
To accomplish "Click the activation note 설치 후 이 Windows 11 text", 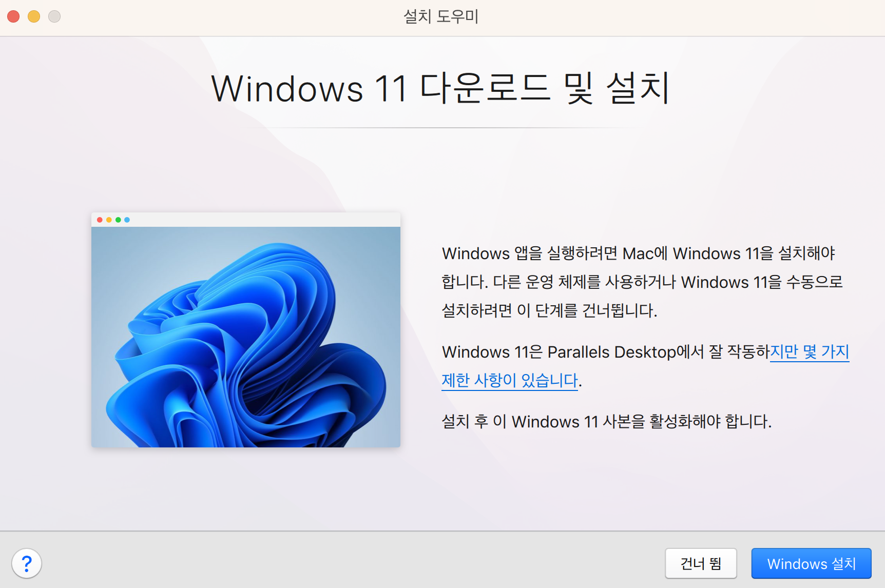I will (x=607, y=422).
